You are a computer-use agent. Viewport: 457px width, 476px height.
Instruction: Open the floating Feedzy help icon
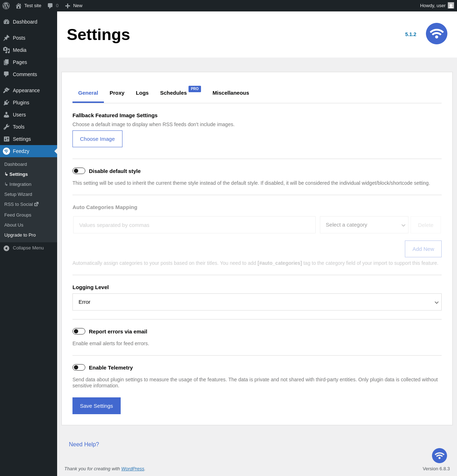tap(439, 456)
